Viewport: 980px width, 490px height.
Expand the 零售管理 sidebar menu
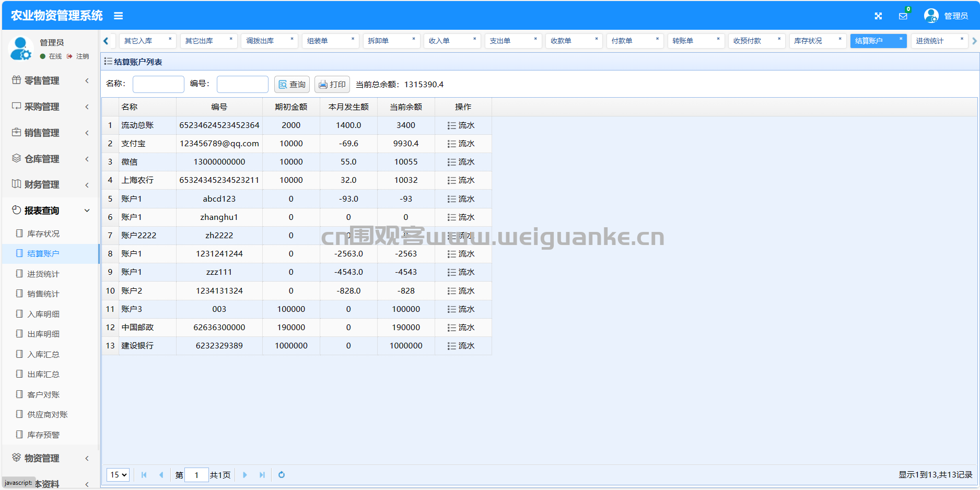50,80
